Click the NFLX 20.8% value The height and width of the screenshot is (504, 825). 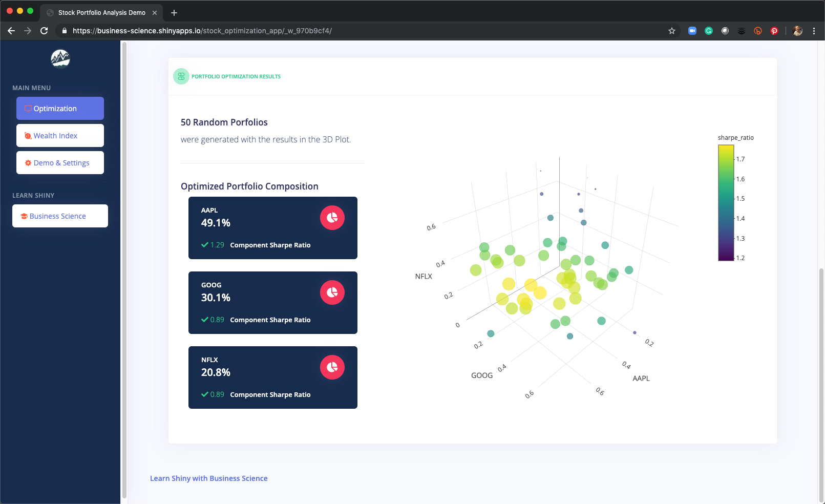pos(216,372)
